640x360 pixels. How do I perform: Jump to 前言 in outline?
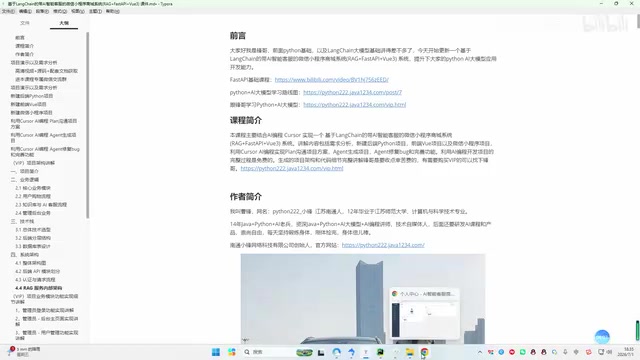tap(20, 38)
